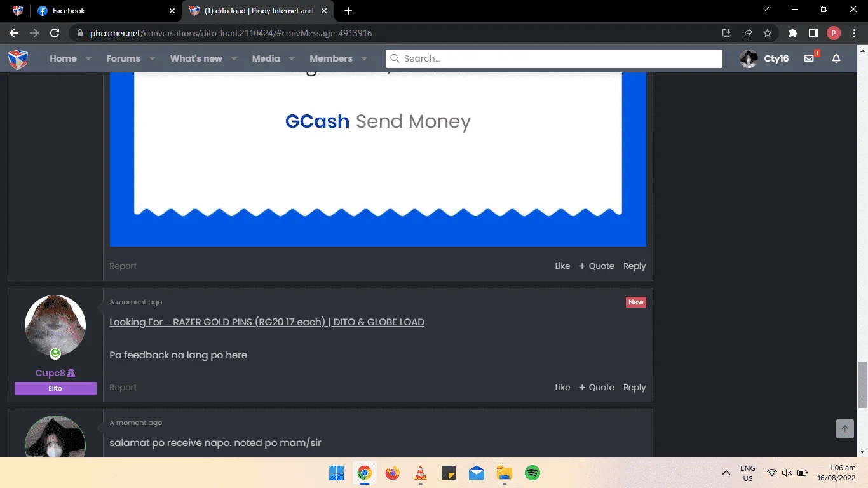Open Spotify from the taskbar
The width and height of the screenshot is (868, 488).
pos(532,473)
